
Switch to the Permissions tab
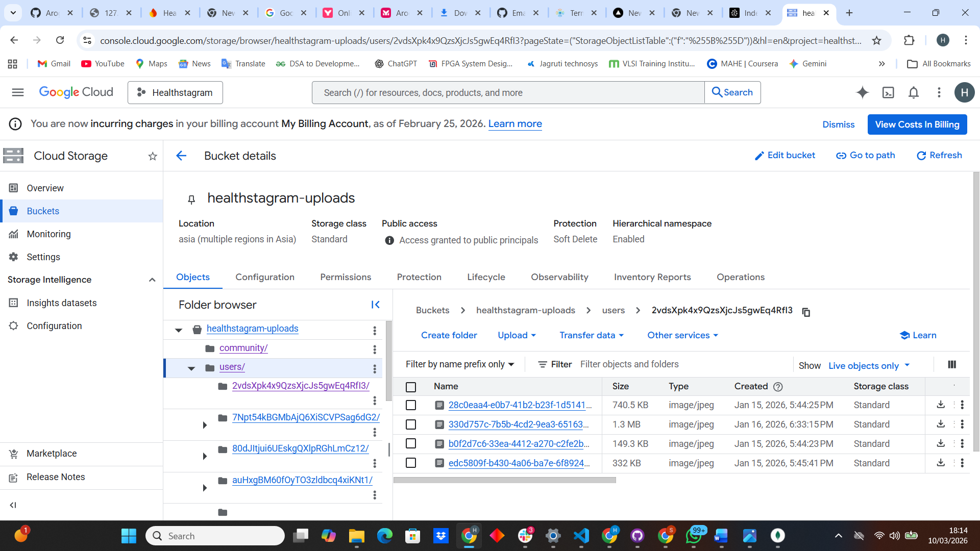click(x=346, y=277)
